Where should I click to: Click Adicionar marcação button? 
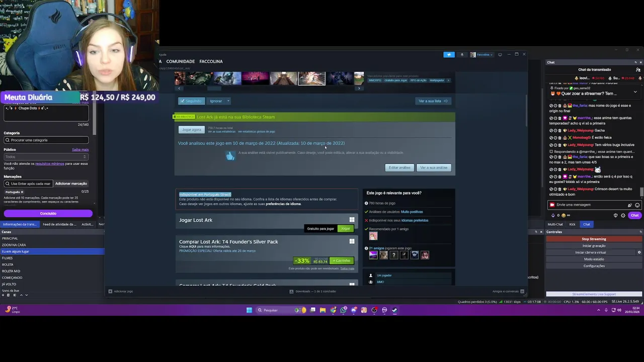click(71, 184)
